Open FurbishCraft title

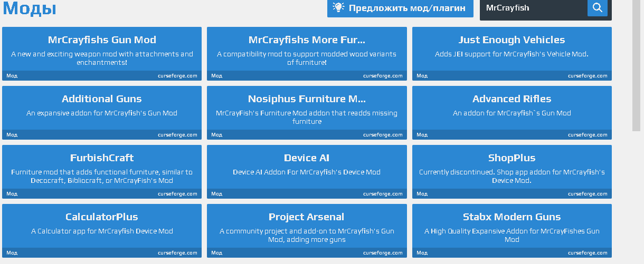coord(102,158)
